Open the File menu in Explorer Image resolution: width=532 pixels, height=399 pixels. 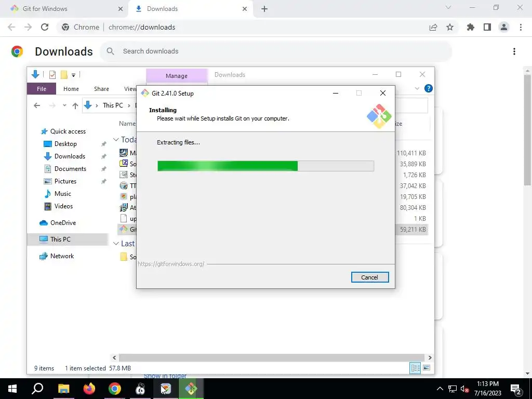pyautogui.click(x=42, y=89)
